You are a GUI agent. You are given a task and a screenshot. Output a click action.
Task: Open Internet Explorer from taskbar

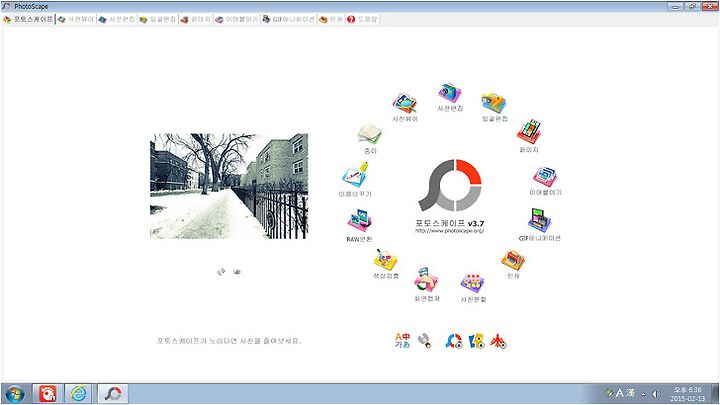(x=78, y=394)
